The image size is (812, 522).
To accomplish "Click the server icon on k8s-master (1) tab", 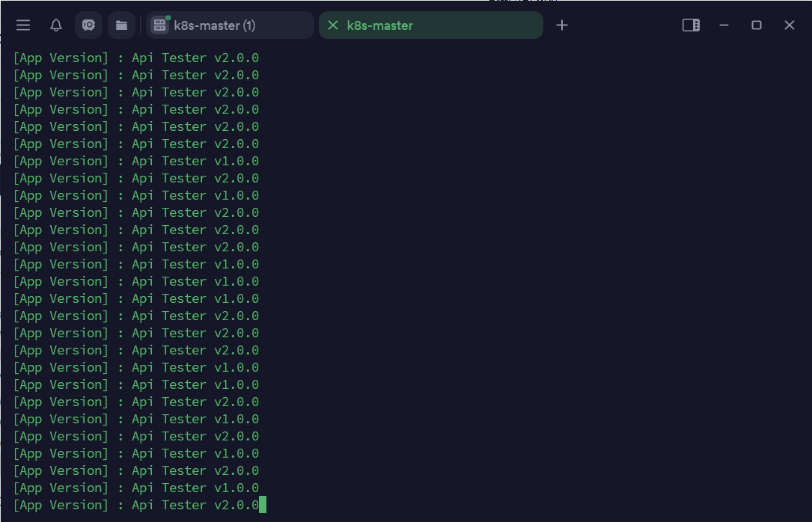I will [159, 25].
